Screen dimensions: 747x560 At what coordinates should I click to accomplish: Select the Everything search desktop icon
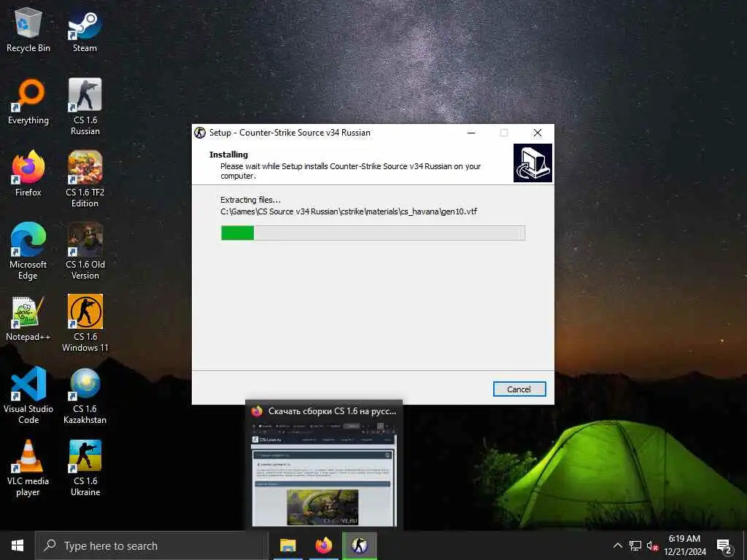[x=28, y=102]
